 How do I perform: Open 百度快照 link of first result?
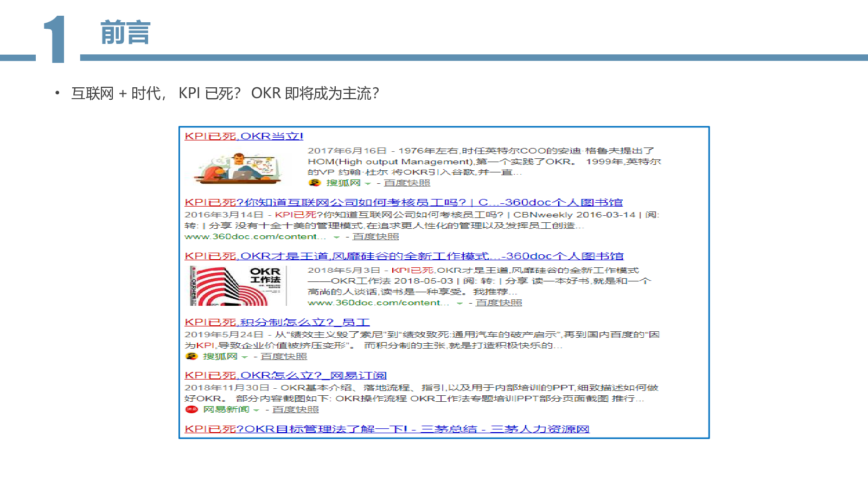tap(407, 183)
